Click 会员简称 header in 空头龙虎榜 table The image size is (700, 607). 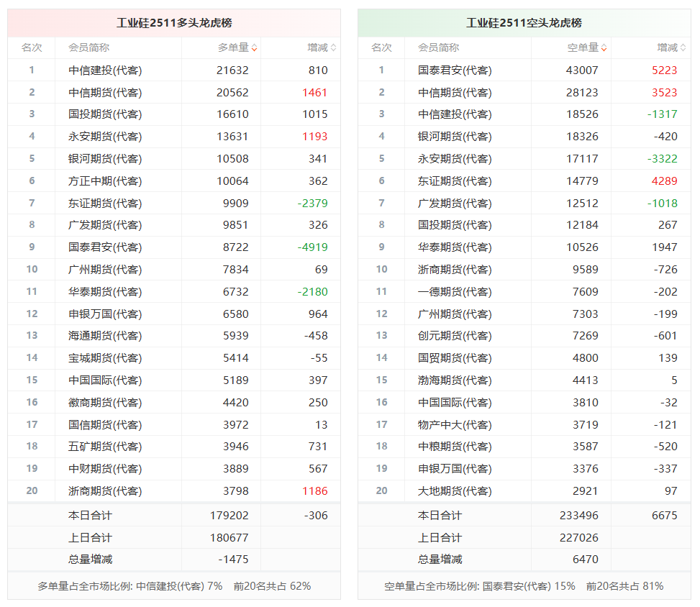point(438,47)
